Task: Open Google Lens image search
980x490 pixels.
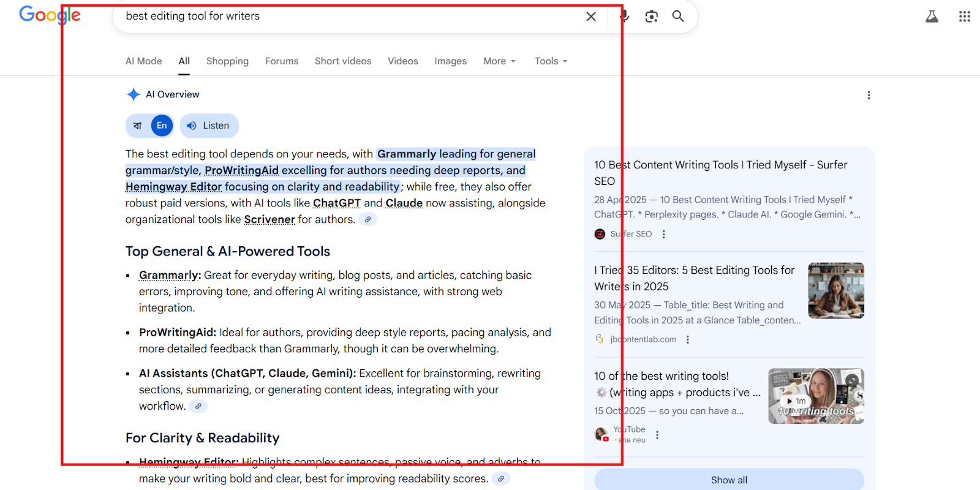Action: [651, 17]
